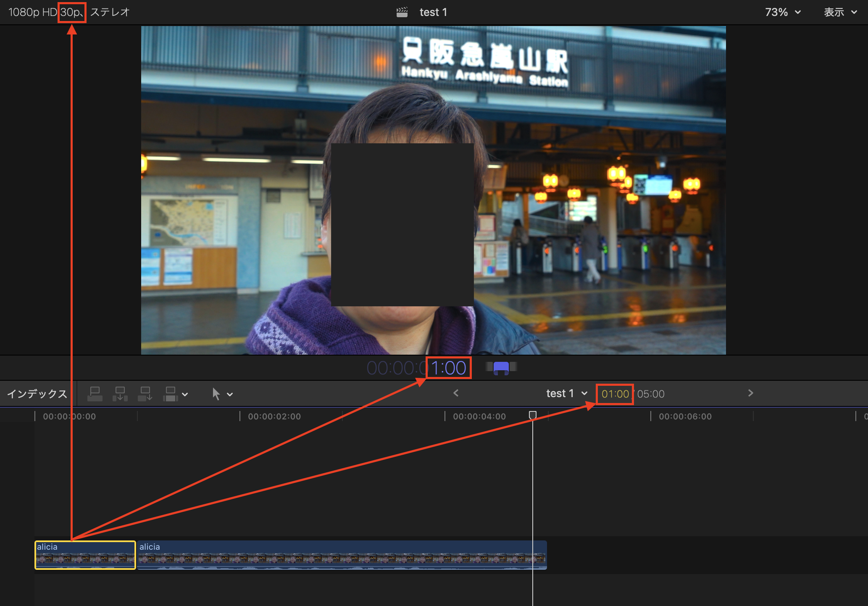Open the 73% viewer zoom dropdown

(782, 12)
